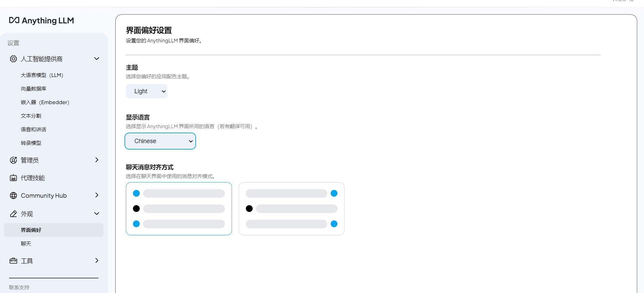
Task: Open 文本分割 settings
Action: [31, 116]
